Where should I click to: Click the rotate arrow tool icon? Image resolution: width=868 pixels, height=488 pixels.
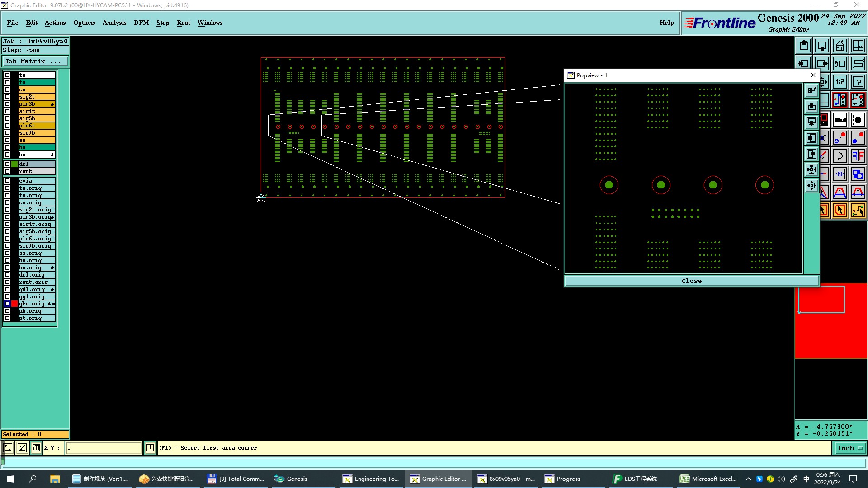(840, 156)
